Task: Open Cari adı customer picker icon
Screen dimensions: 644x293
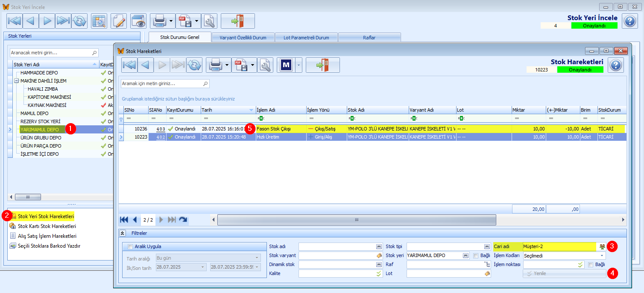Action: coord(602,246)
